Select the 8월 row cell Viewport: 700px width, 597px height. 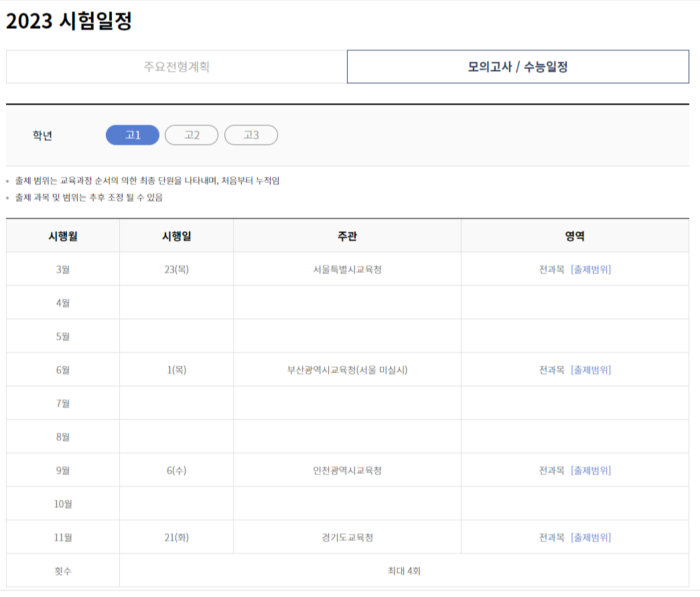(x=63, y=437)
